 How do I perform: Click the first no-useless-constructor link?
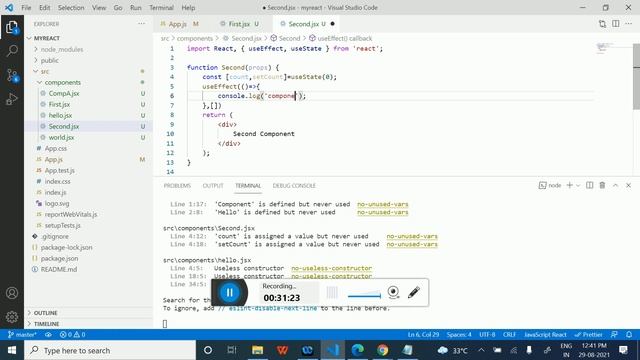point(331,268)
